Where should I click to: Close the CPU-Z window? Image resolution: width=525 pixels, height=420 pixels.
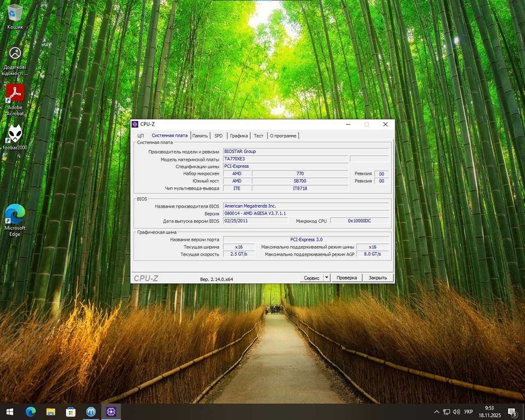[x=385, y=124]
